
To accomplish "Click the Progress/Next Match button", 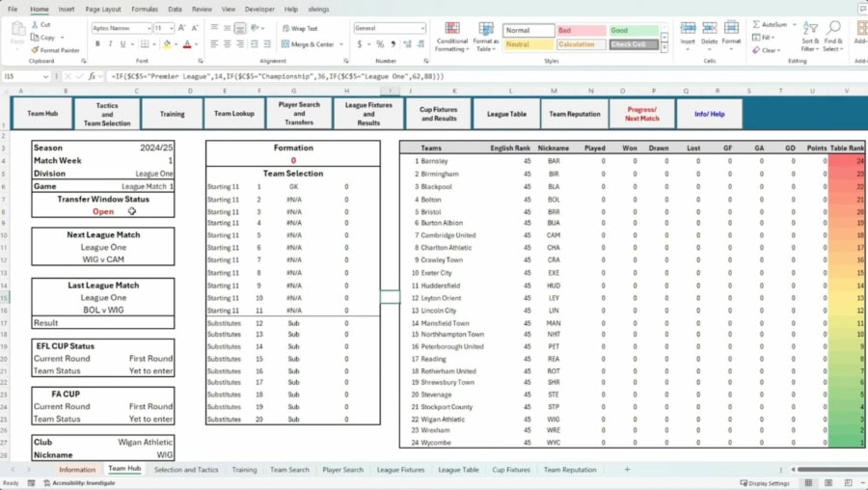I will tap(641, 114).
